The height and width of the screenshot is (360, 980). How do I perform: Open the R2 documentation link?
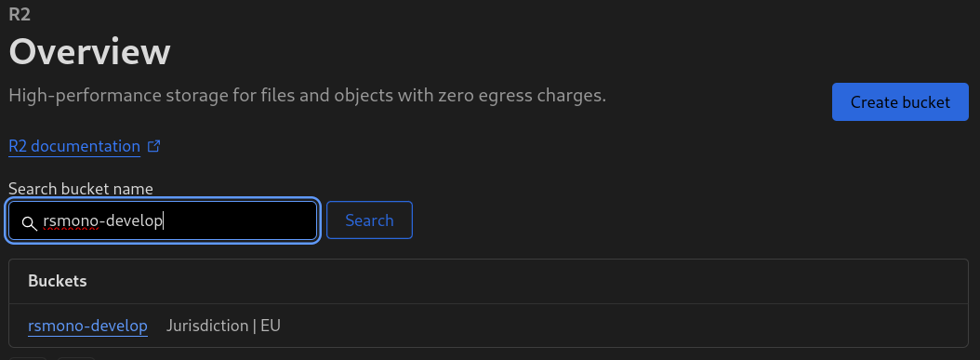coord(74,146)
